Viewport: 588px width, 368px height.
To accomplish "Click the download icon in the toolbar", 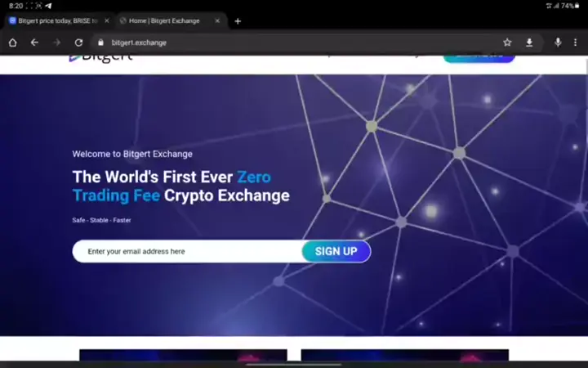I will [x=529, y=43].
